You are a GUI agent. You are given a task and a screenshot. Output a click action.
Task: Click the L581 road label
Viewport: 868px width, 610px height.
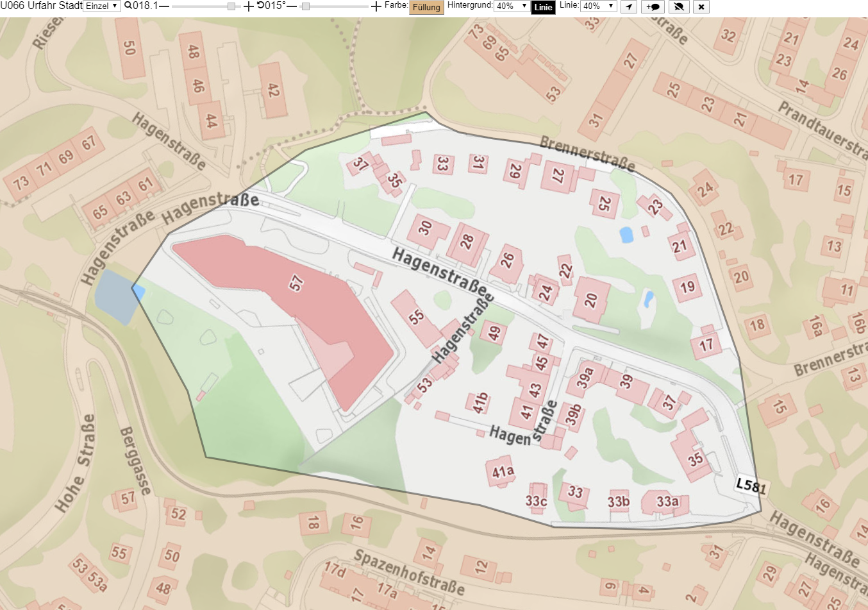(x=751, y=486)
